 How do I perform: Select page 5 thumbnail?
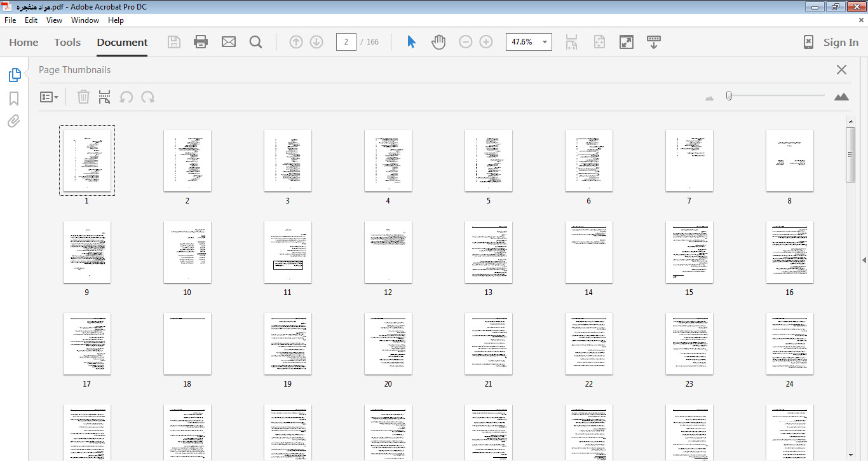pos(489,160)
